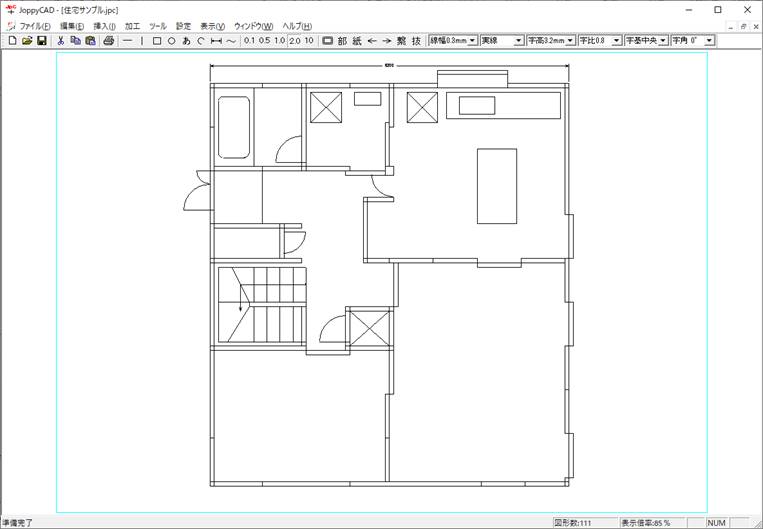Open the 字高3.2mm text height dropdown

click(570, 41)
